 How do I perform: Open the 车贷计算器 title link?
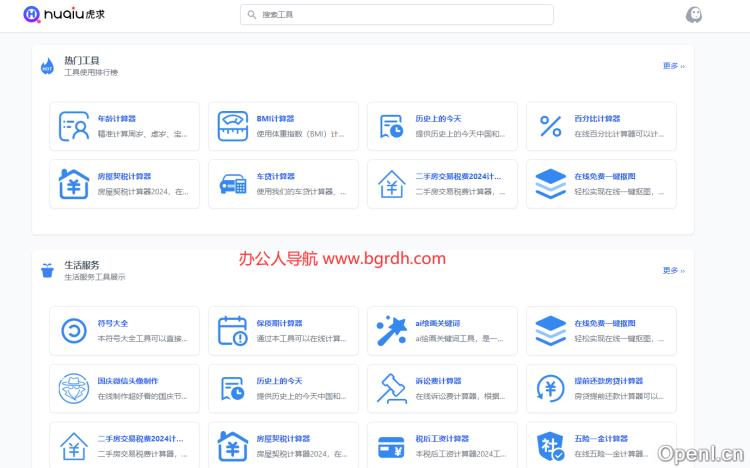[276, 177]
